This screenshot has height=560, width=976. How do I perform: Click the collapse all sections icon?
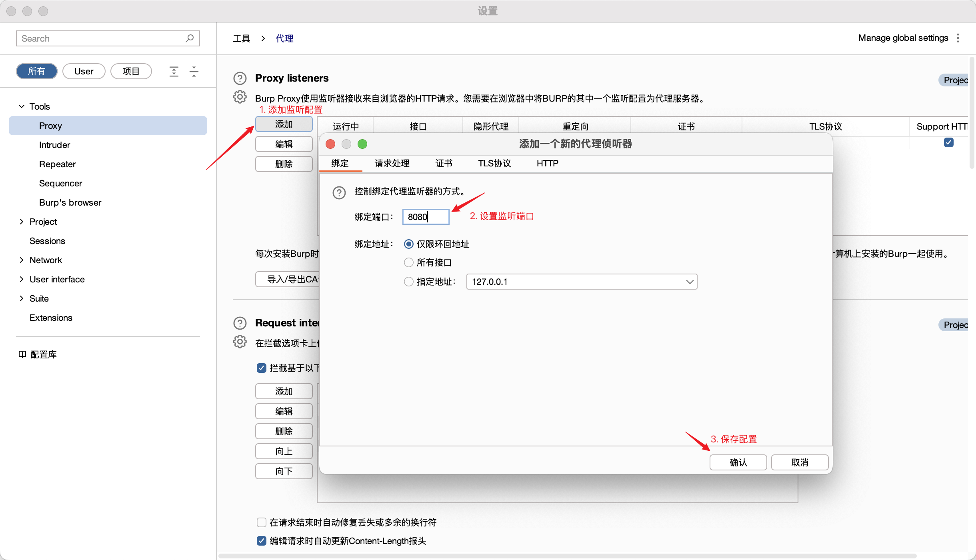pos(194,71)
